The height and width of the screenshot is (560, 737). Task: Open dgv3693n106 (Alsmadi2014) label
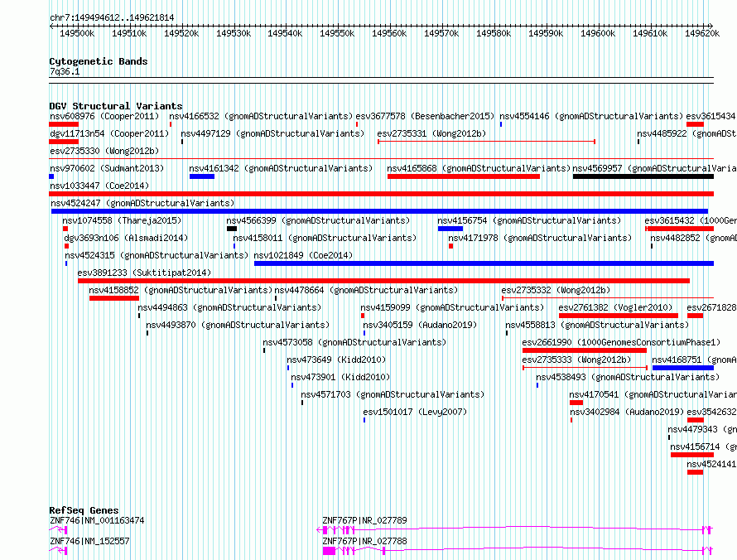click(x=126, y=238)
